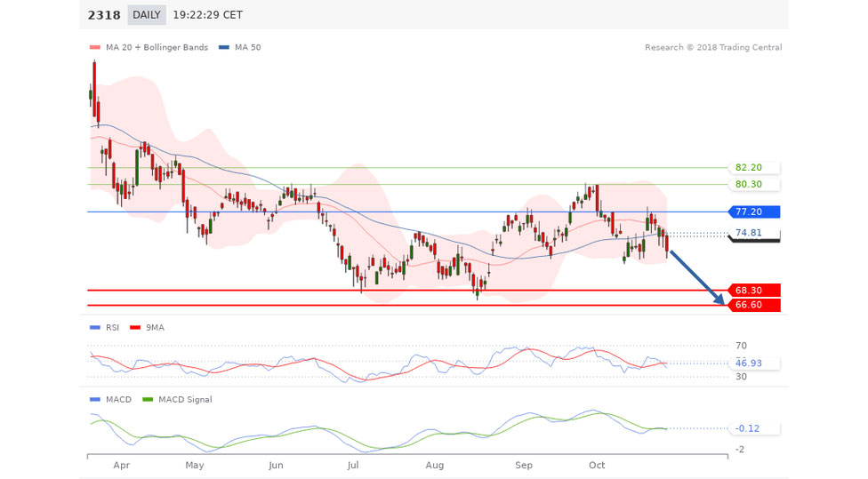
Task: Click the Oct marker on time axis
Action: [x=597, y=465]
